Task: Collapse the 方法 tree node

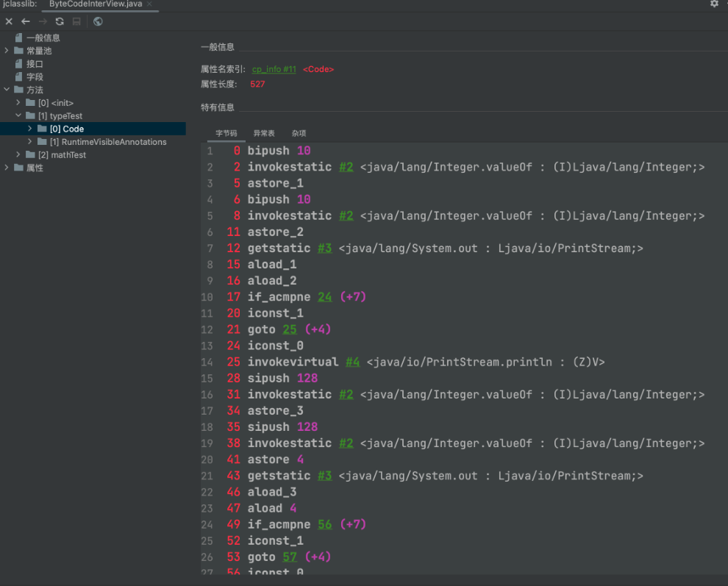Action: pos(7,89)
